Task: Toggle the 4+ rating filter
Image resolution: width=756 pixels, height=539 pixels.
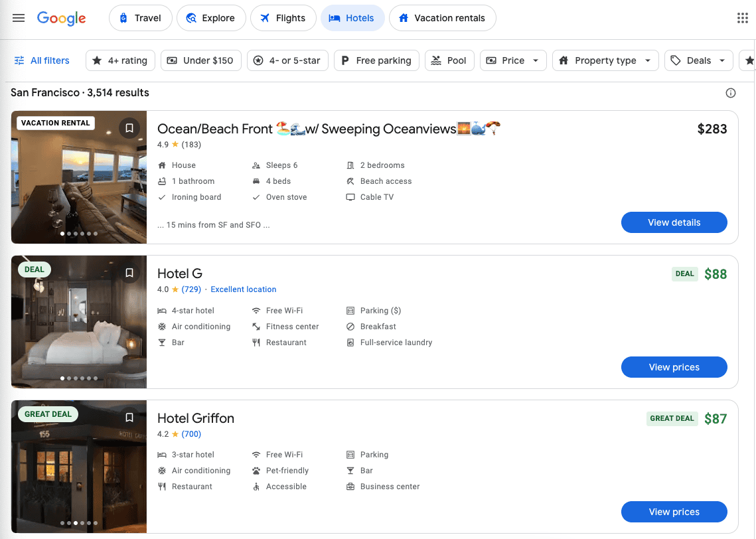Action: coord(120,60)
